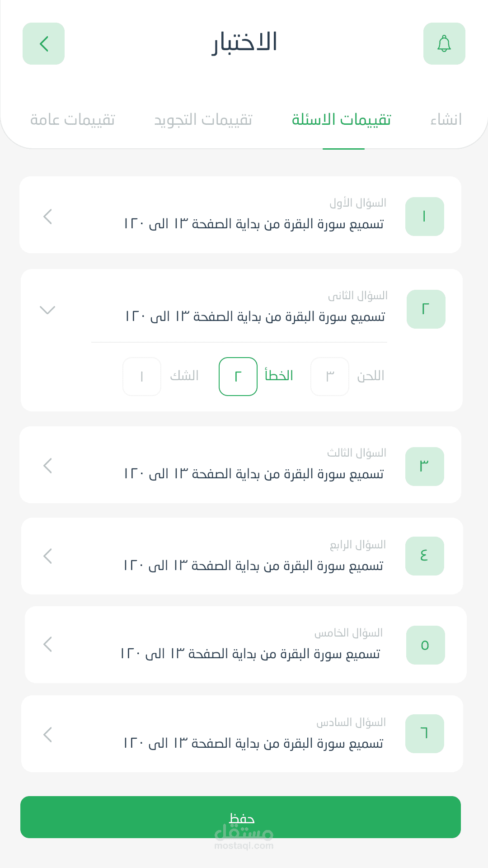
Task: Click the number badge for question three
Action: click(x=424, y=467)
